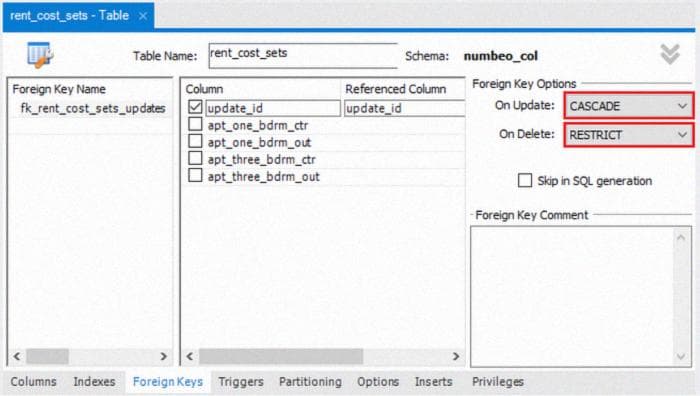Image resolution: width=700 pixels, height=396 pixels.
Task: Click right arrow of column list scrollbar
Action: coord(456,356)
